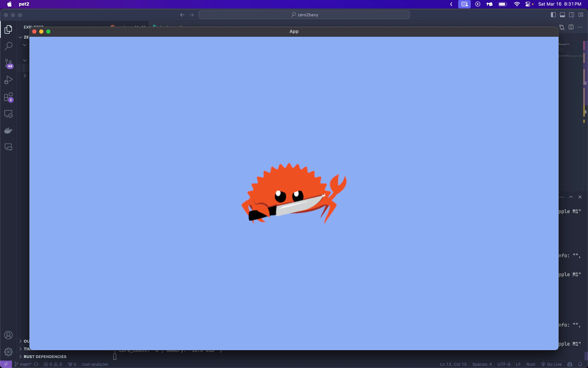Click the App window title bar
The width and height of the screenshot is (588, 368).
click(294, 31)
